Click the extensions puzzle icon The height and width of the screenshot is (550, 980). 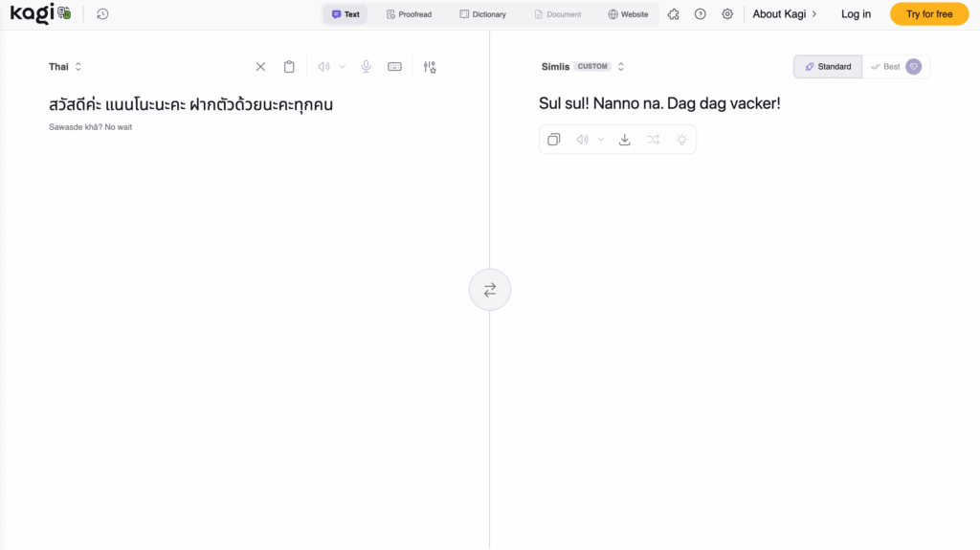[x=673, y=13]
